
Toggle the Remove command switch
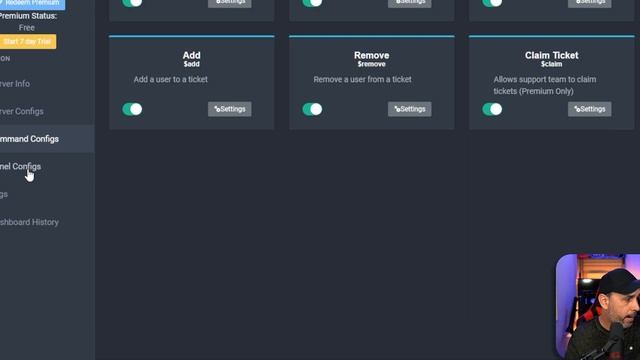tap(312, 109)
